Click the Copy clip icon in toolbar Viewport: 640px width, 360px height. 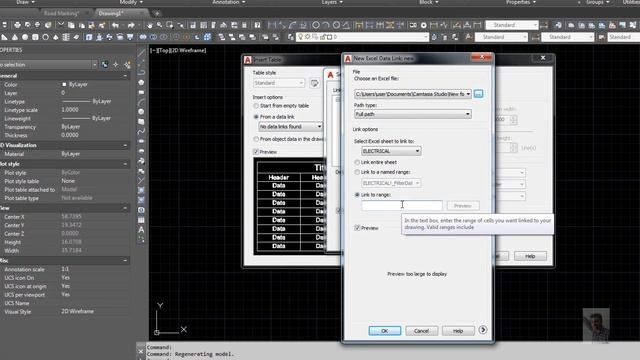(71, 25)
